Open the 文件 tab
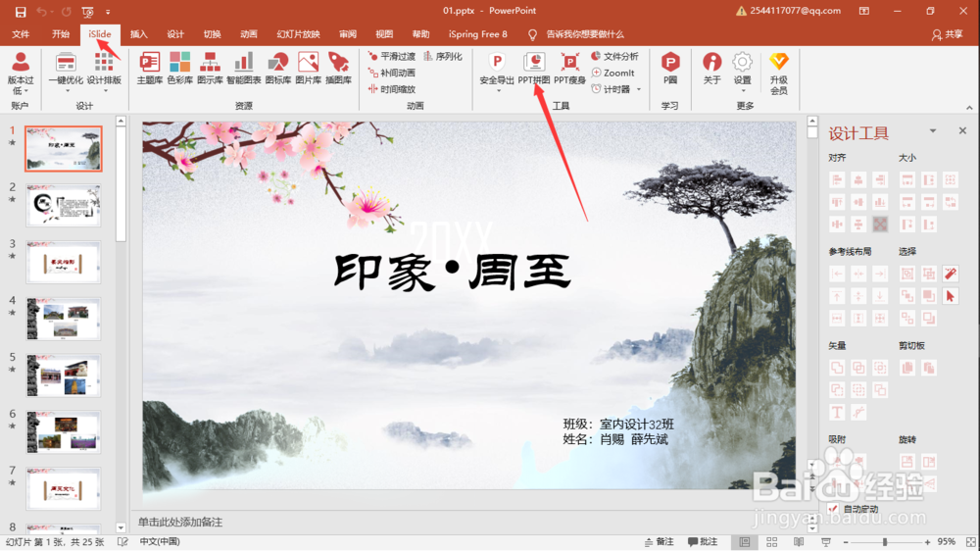 (21, 34)
